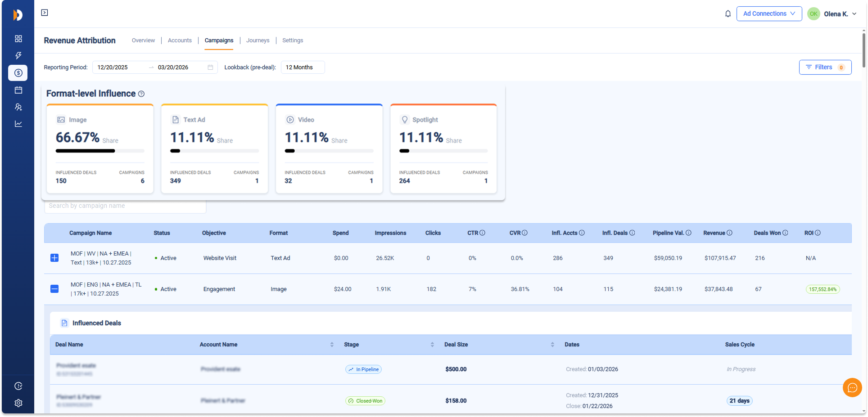Screen dimensions: 868x417
Task: Expand the sidebar with the toggle icon
Action: point(45,13)
